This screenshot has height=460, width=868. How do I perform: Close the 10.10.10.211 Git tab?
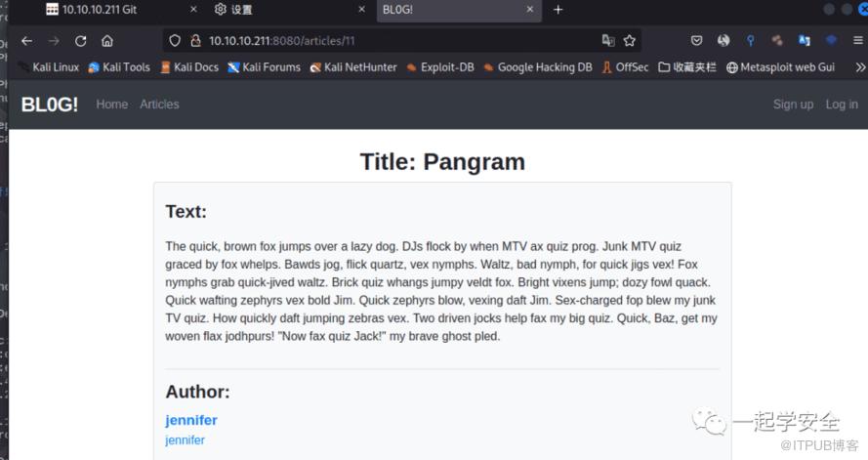(x=193, y=10)
